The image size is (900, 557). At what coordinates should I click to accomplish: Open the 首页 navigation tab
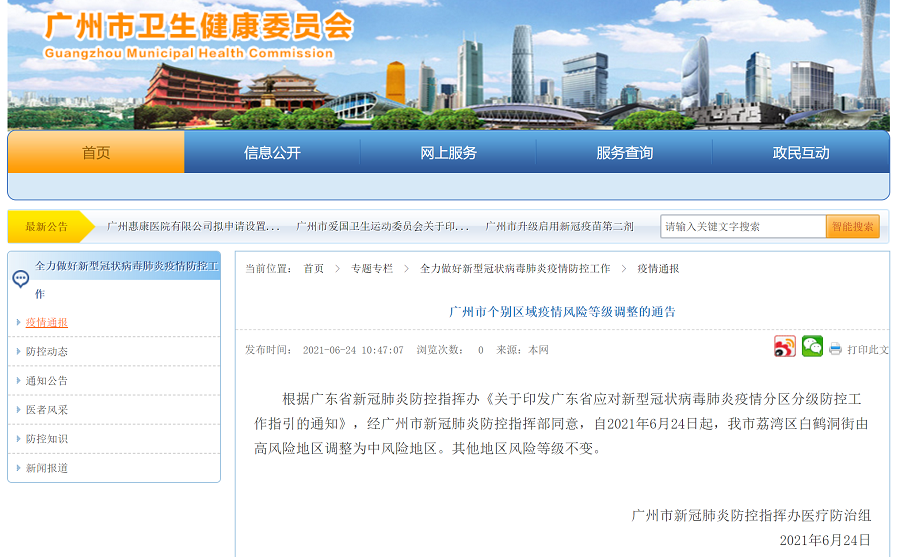point(96,153)
